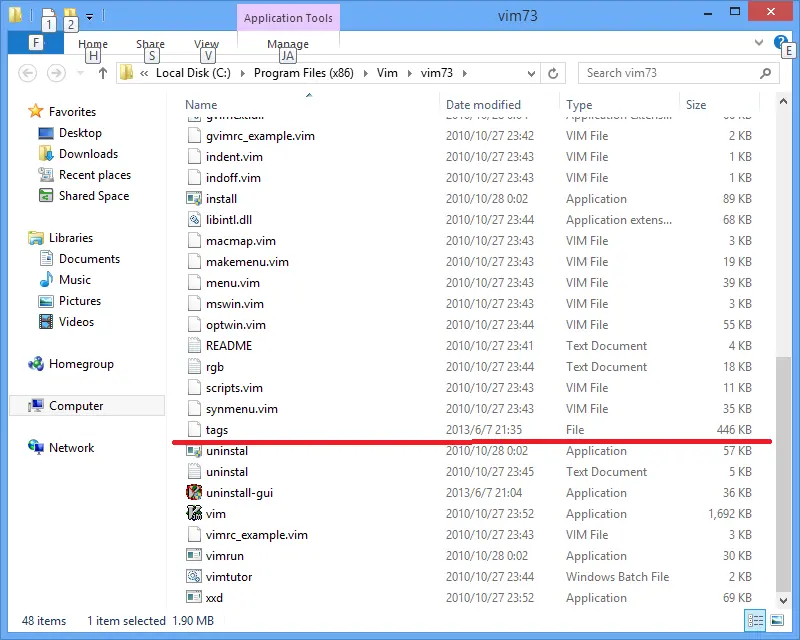Open Shared Space in Favorites
The width and height of the screenshot is (800, 640).
[94, 195]
